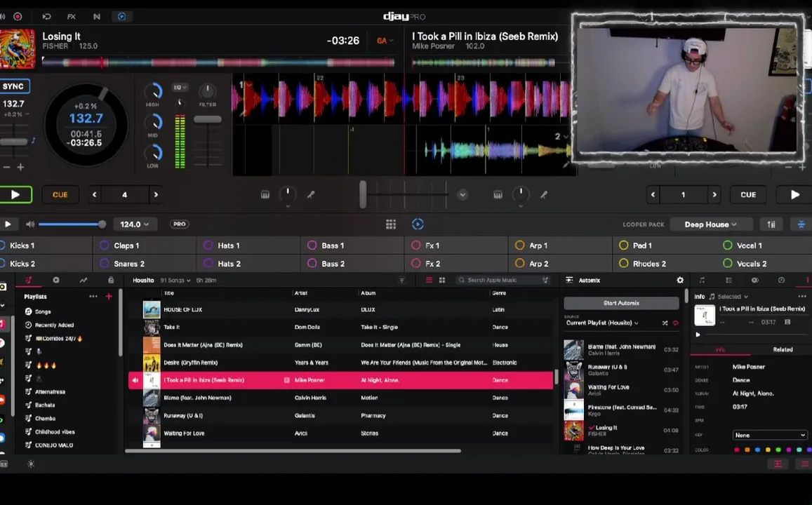Toggle Automix repeat icon
812x505 pixels.
point(676,323)
